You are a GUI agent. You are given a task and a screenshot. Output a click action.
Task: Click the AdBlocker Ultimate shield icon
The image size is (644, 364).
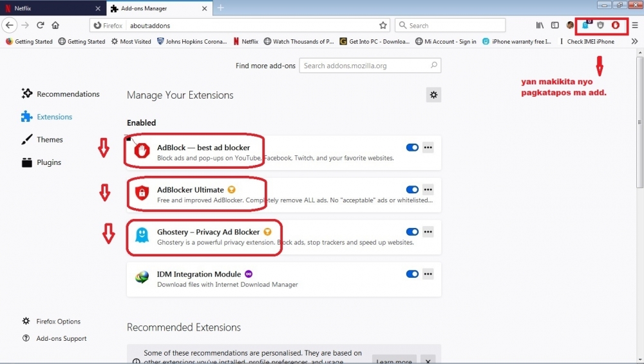tap(142, 193)
